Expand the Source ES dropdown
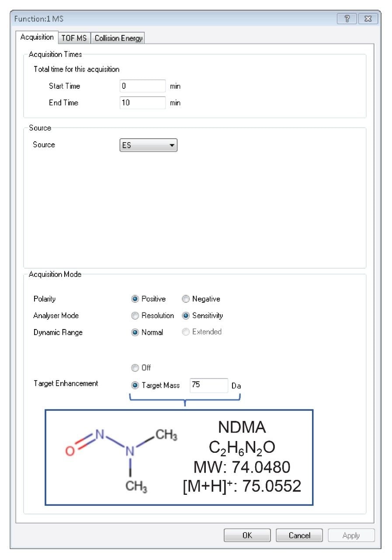The image size is (392, 560). (x=149, y=145)
